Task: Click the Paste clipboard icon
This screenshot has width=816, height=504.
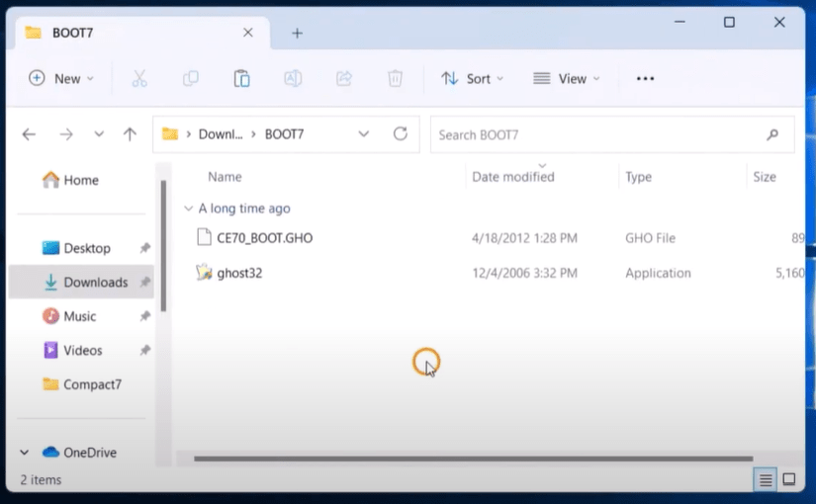Action: click(241, 78)
